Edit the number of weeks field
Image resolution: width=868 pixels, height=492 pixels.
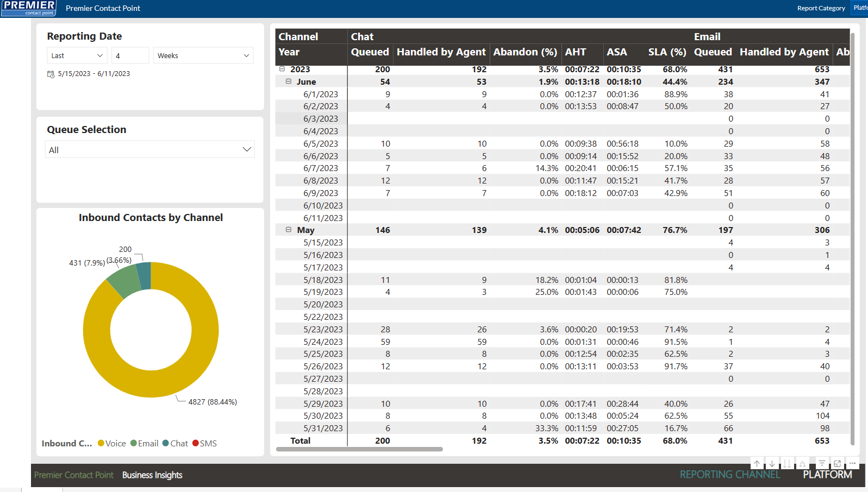point(130,55)
